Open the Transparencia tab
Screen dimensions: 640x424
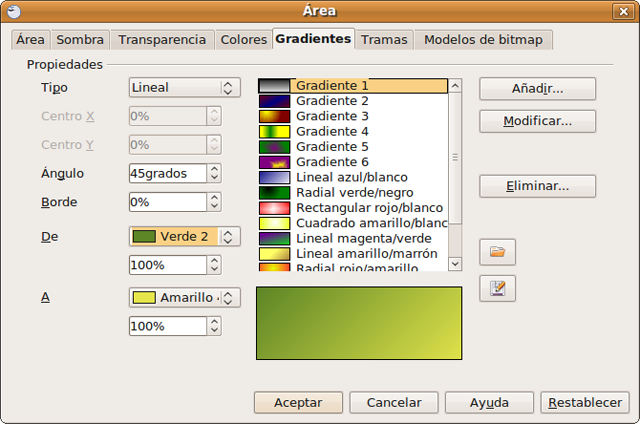[x=162, y=40]
